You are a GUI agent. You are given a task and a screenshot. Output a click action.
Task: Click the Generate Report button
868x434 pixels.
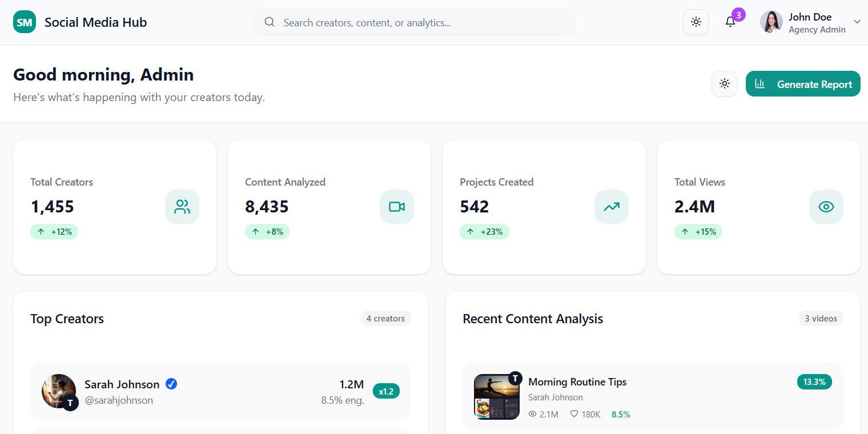(x=803, y=83)
